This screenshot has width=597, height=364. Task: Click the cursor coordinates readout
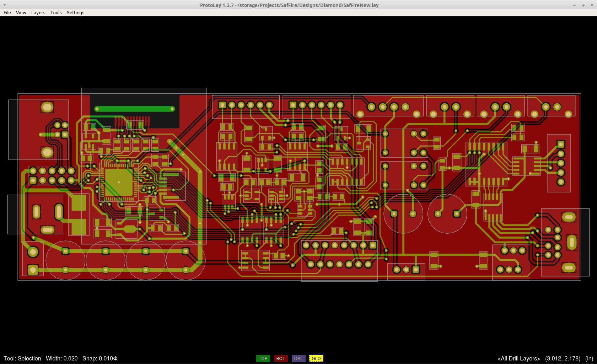point(563,358)
